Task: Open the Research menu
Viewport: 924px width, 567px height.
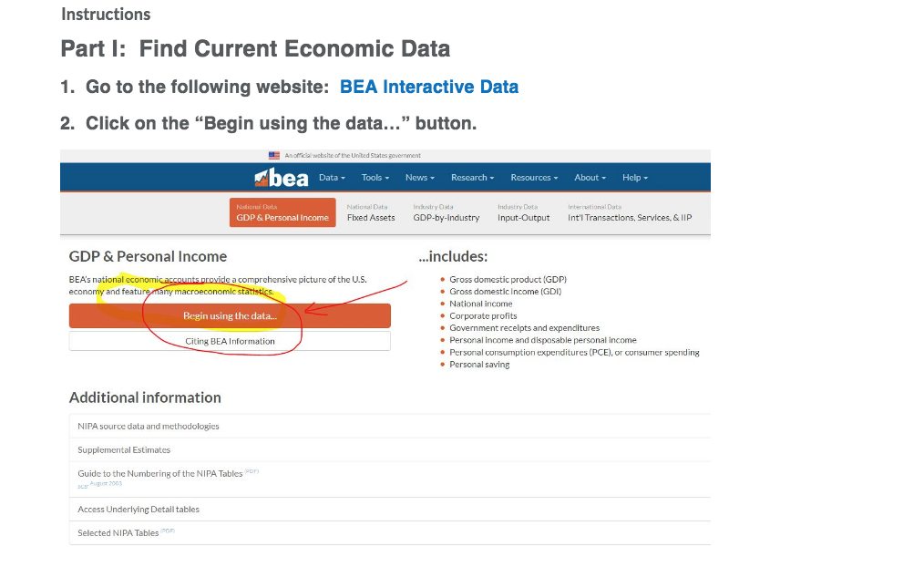Action: pyautogui.click(x=473, y=178)
